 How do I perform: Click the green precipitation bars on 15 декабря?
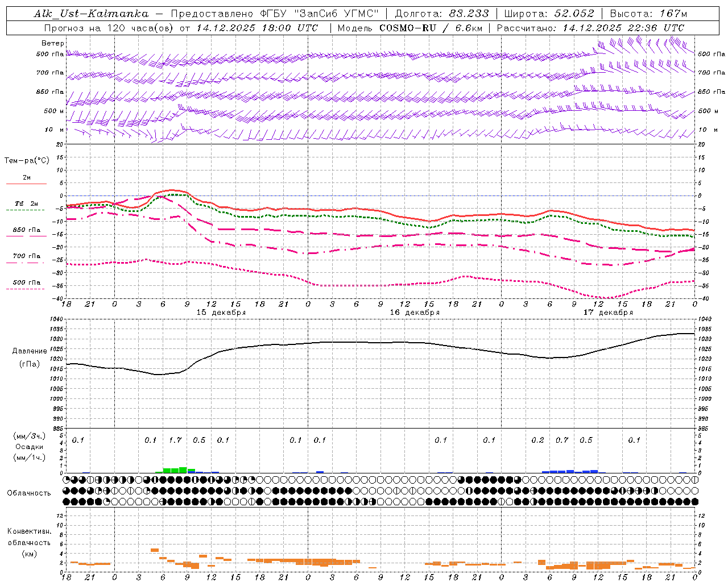pyautogui.click(x=175, y=469)
